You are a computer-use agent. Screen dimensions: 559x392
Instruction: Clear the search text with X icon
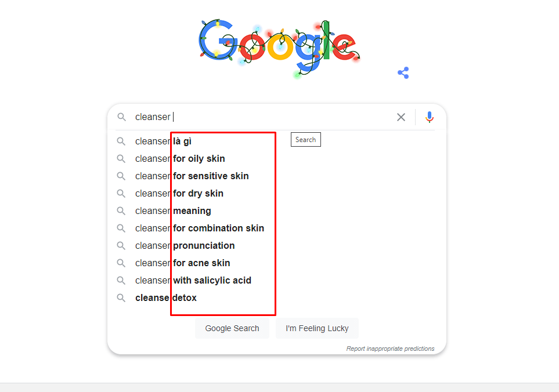pos(401,117)
